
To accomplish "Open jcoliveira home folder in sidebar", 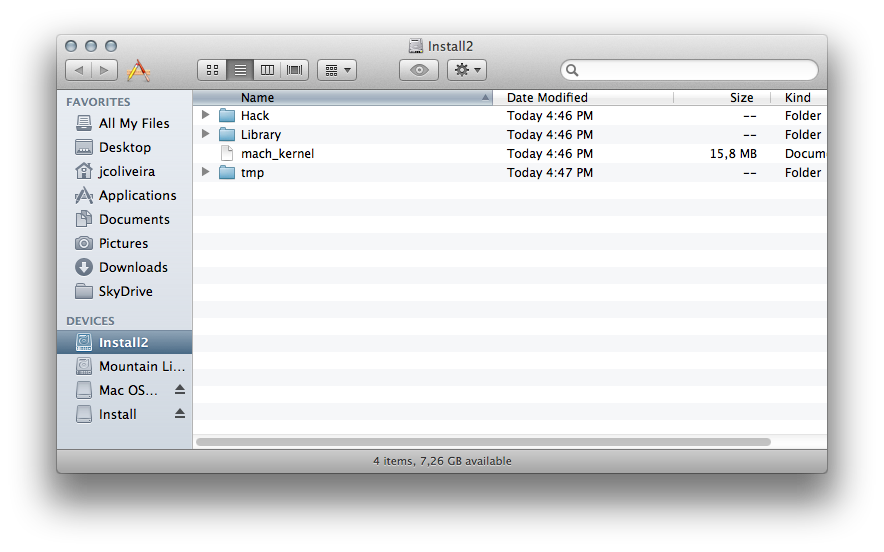I will [x=125, y=171].
